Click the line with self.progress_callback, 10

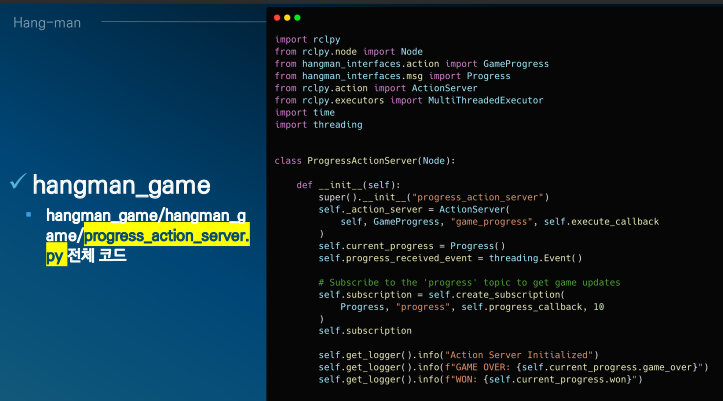click(x=472, y=307)
